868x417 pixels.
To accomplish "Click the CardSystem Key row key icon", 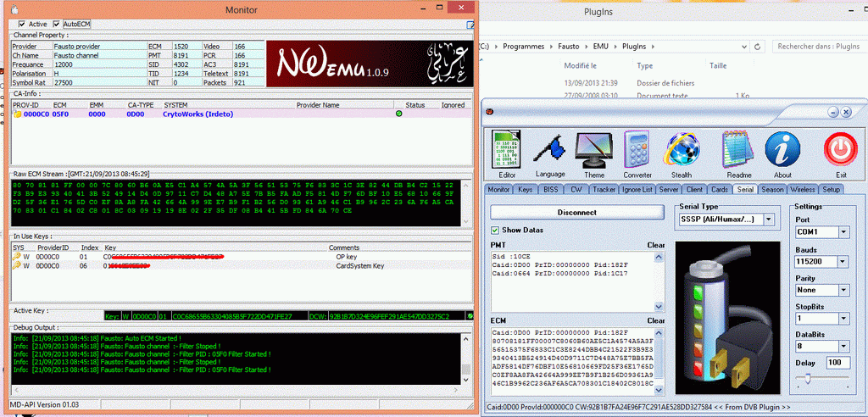I will click(x=17, y=265).
